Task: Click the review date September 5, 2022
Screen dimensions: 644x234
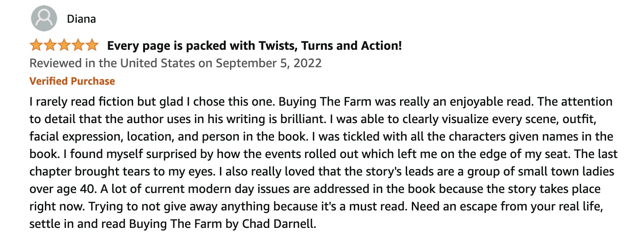Action: click(x=269, y=63)
